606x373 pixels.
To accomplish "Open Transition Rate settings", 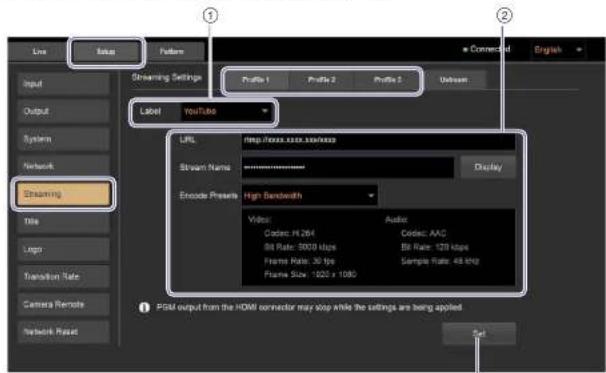I will click(x=63, y=277).
